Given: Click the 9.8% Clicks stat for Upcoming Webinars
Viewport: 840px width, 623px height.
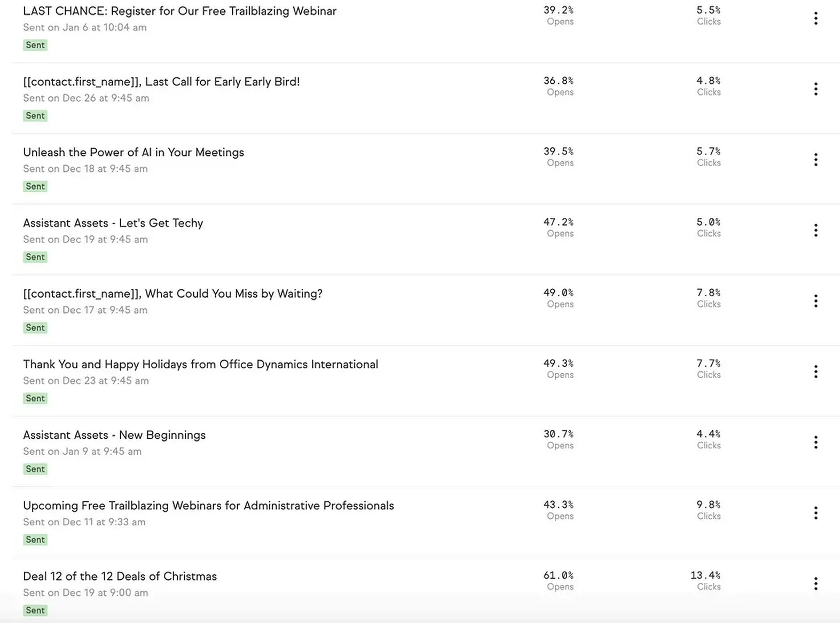Looking at the screenshot, I should click(x=709, y=510).
